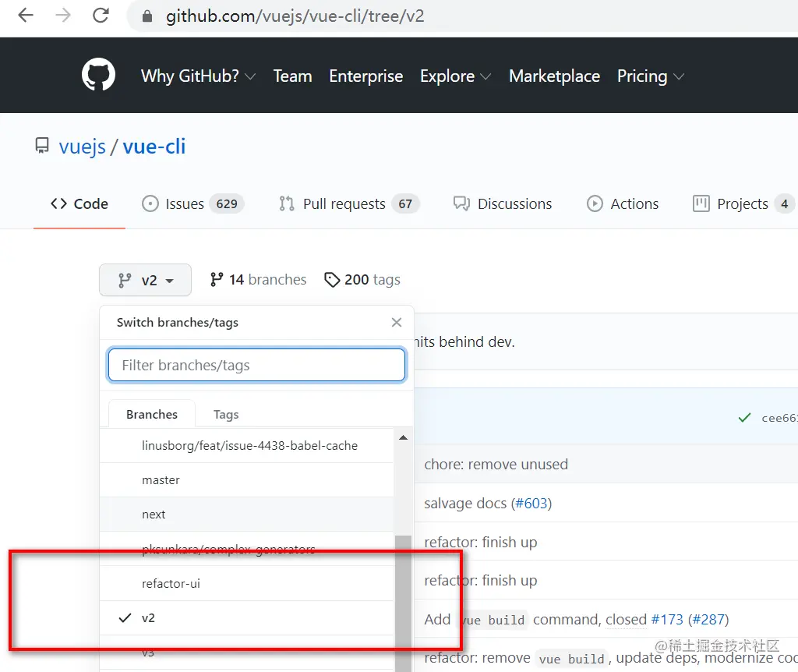Open the #603 pull request link
The image size is (798, 672).
[531, 504]
